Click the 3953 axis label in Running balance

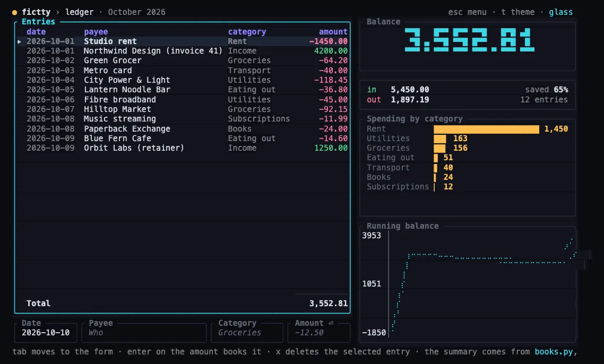pos(372,236)
